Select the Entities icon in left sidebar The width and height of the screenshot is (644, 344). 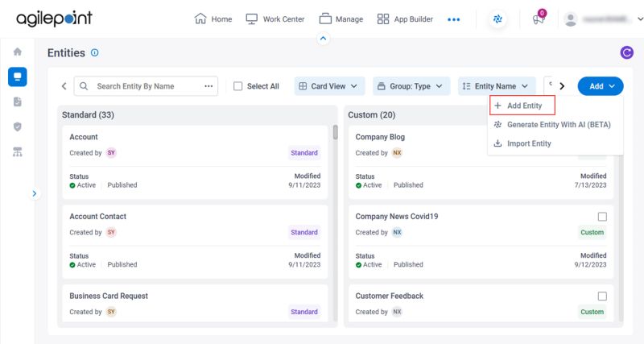pyautogui.click(x=17, y=77)
